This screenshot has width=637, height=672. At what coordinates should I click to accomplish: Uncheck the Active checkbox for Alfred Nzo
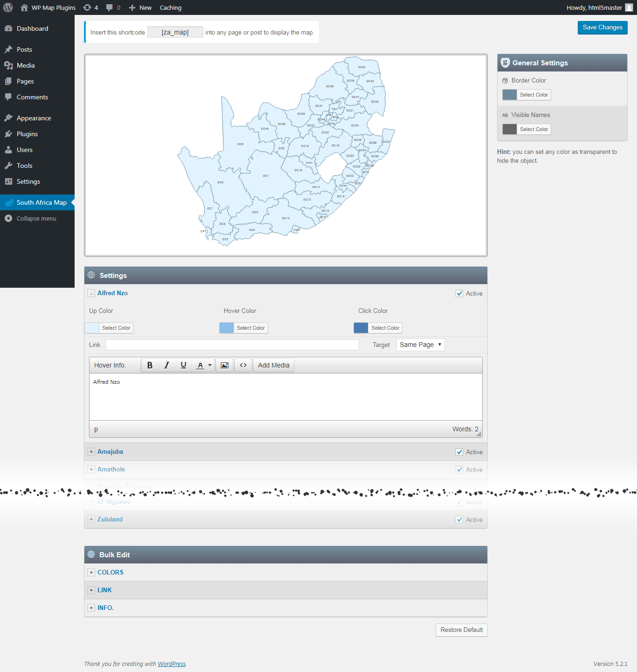click(x=459, y=293)
